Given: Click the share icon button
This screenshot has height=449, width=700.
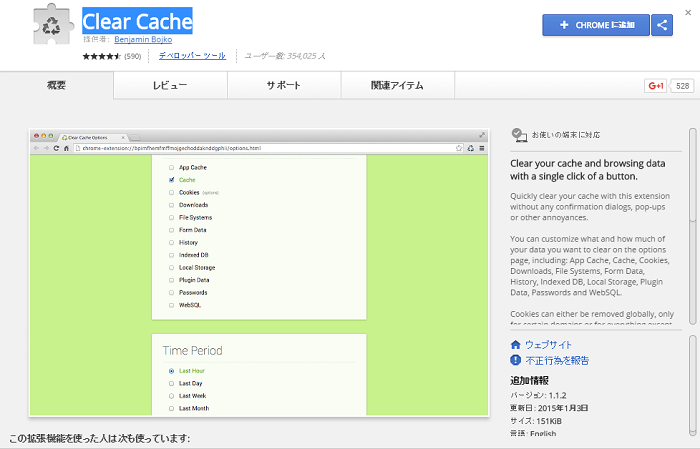Looking at the screenshot, I should [x=662, y=25].
